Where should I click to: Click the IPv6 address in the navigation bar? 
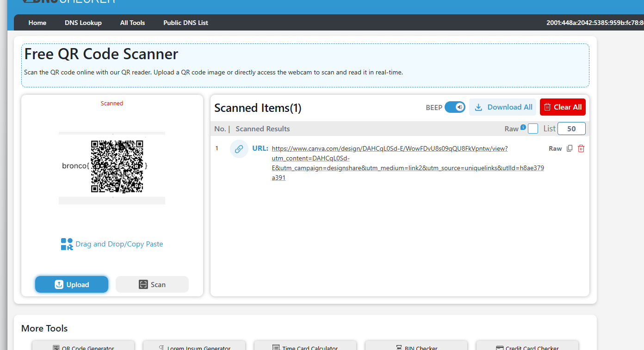coord(595,23)
